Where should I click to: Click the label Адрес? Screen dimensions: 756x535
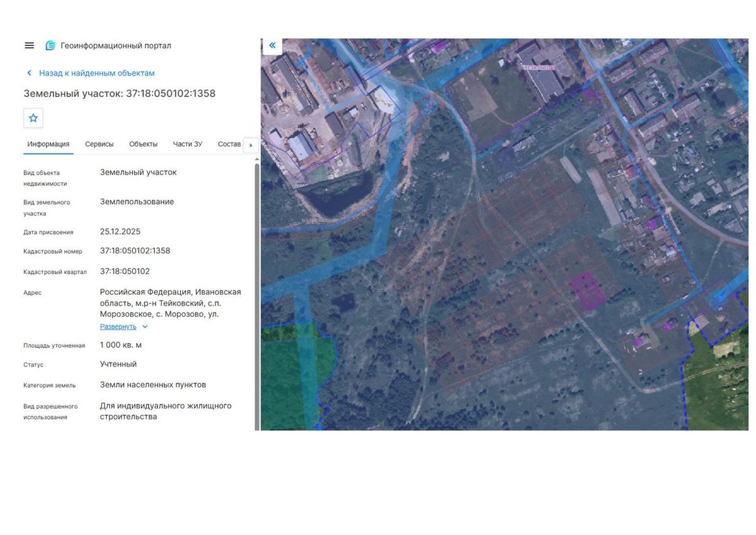coord(33,293)
